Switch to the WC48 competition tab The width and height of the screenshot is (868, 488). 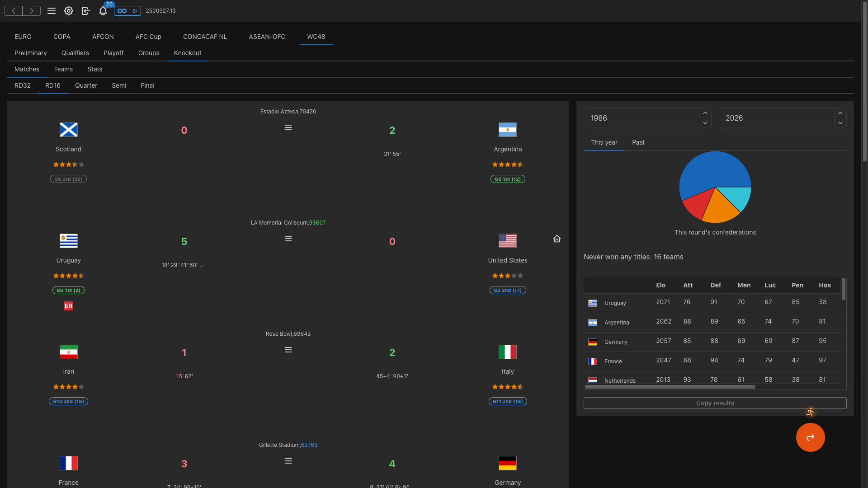pyautogui.click(x=316, y=37)
